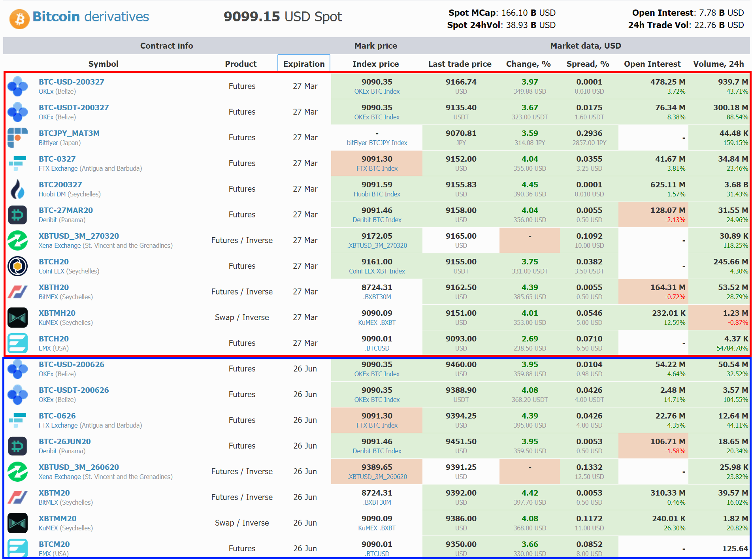Click Xena icon beside XBTUSD_3M_270320

(17, 240)
